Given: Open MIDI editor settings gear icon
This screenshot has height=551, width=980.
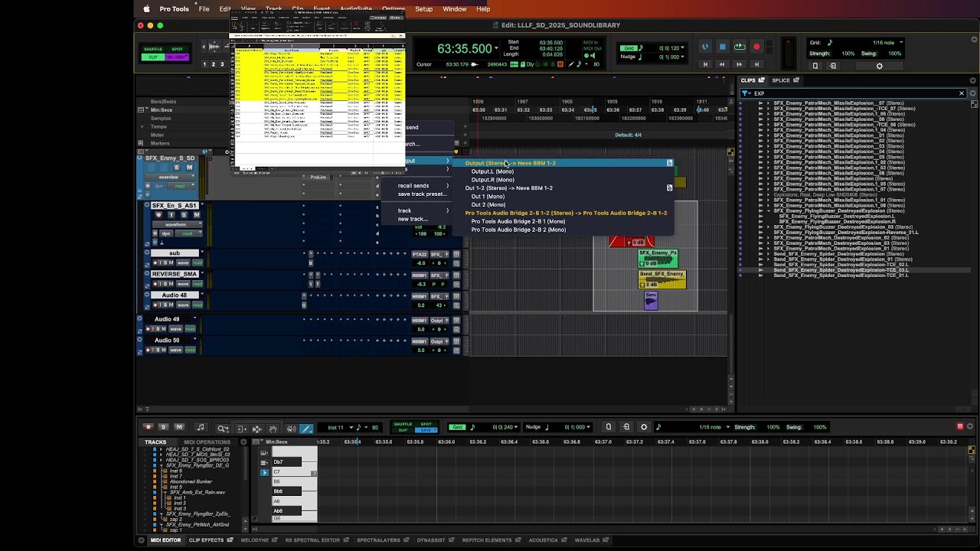Looking at the screenshot, I should [644, 427].
